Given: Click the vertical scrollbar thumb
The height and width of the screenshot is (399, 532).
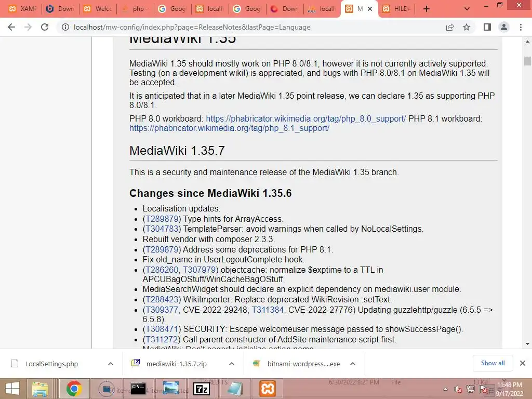Looking at the screenshot, I should (527, 61).
